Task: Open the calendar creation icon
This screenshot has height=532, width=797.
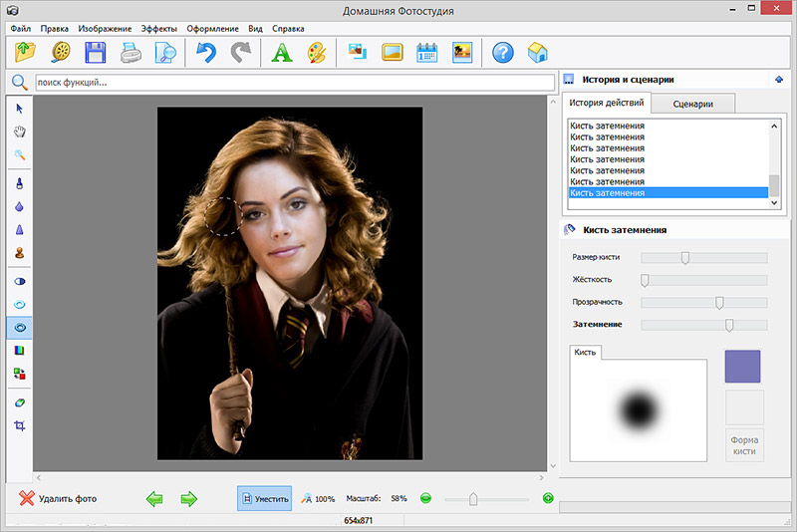Action: coord(426,53)
